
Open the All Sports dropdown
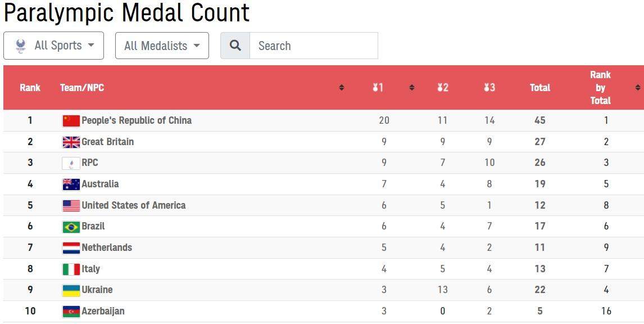[x=53, y=46]
